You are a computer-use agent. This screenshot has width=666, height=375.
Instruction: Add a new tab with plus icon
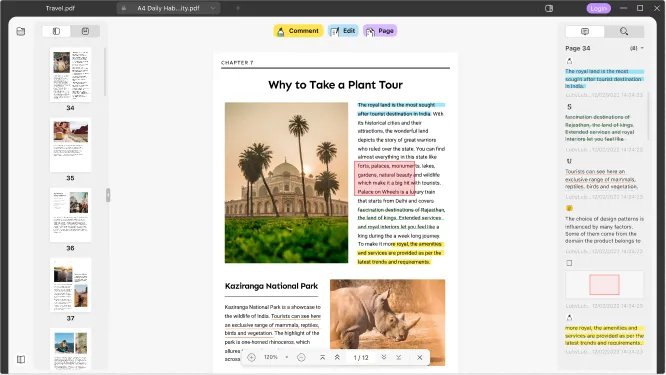pyautogui.click(x=238, y=8)
